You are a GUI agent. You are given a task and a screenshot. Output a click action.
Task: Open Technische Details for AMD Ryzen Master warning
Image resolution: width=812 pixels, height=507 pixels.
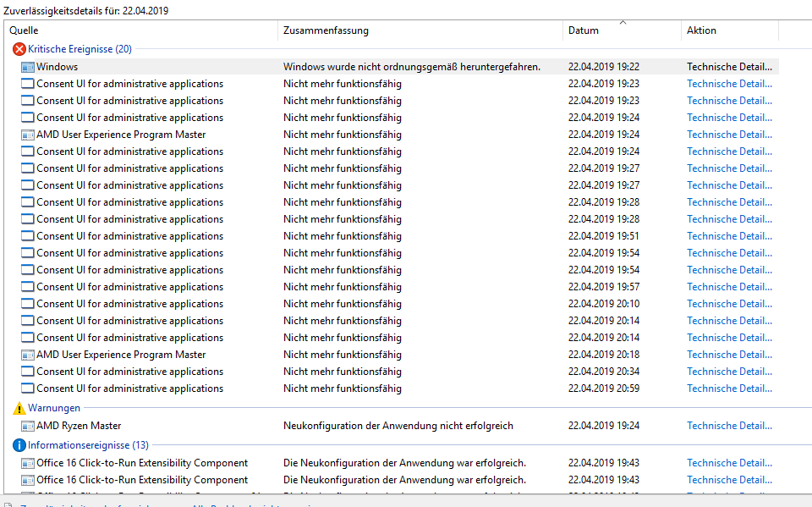pyautogui.click(x=729, y=426)
